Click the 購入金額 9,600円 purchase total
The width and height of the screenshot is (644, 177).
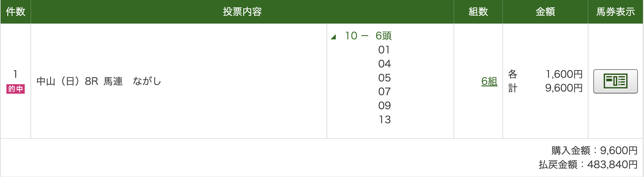(594, 150)
